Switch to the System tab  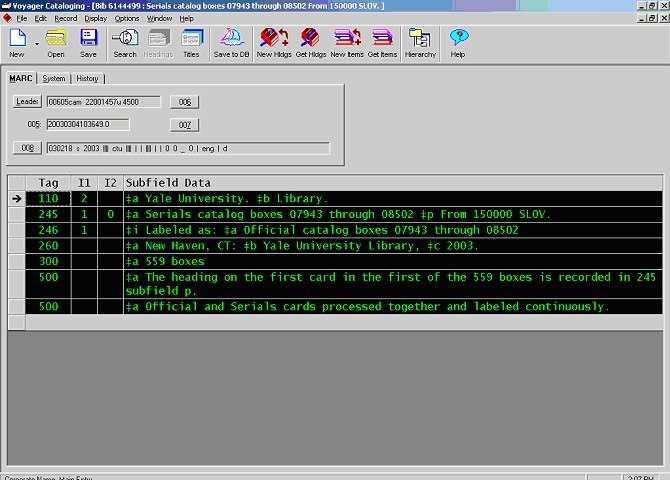54,78
